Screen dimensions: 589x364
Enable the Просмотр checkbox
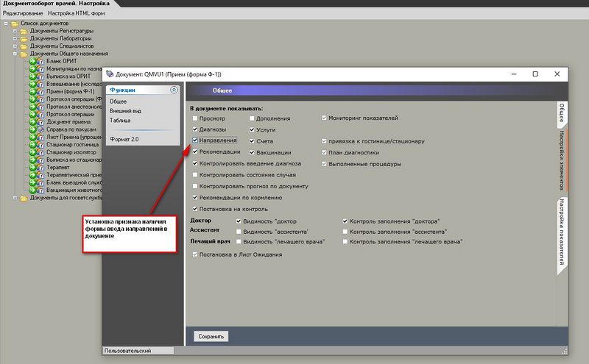194,118
